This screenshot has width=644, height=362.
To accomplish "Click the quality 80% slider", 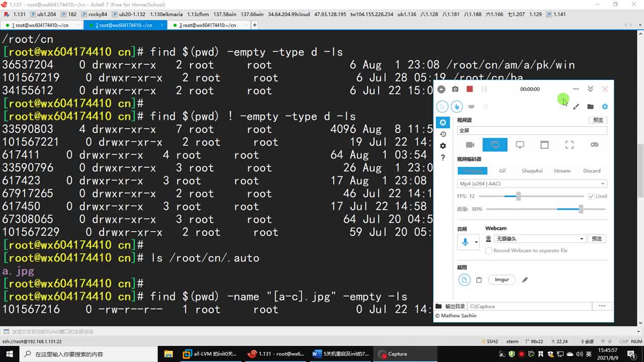I will click(545, 209).
